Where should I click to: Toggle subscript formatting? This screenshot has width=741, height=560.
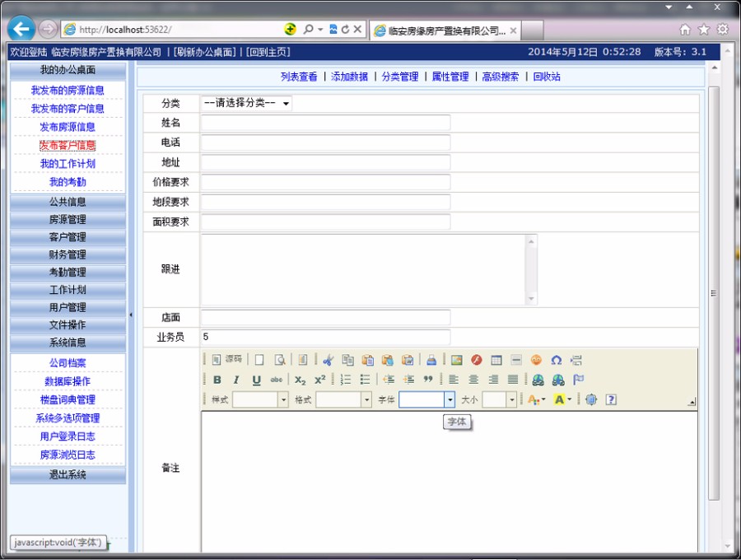click(x=301, y=380)
